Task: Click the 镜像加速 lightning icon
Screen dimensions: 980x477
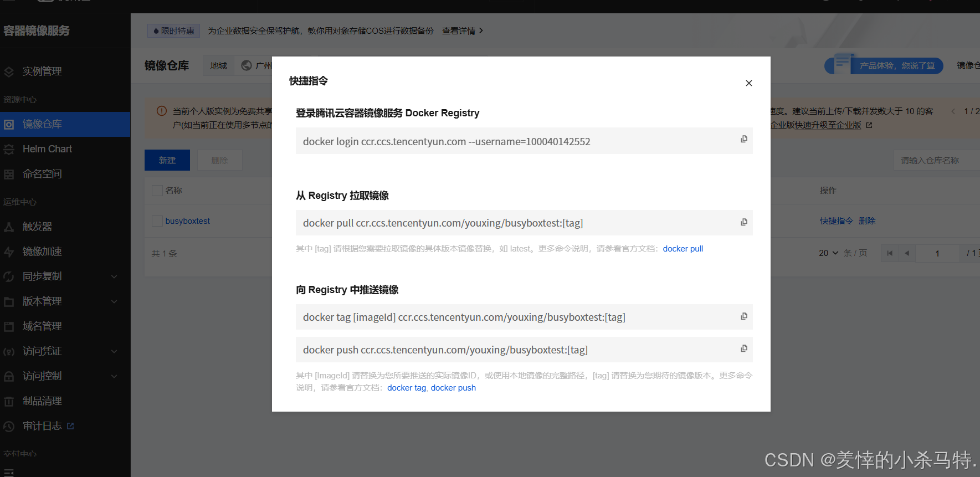Action: 9,252
